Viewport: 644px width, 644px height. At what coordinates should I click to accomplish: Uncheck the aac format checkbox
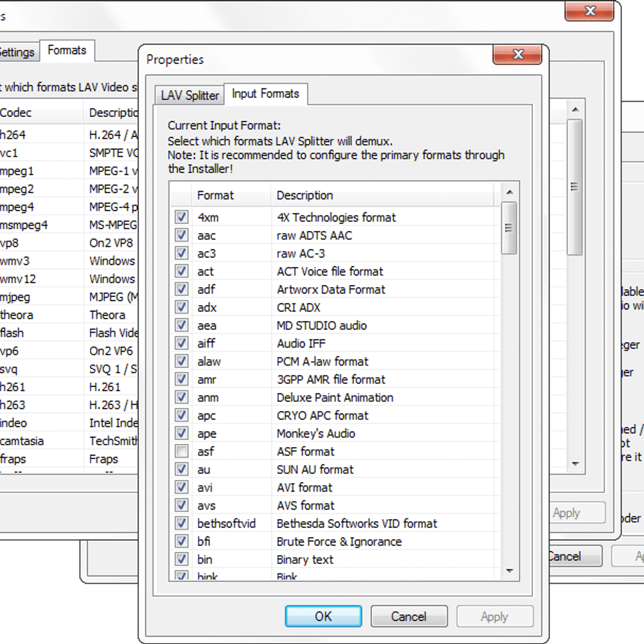coord(181,235)
